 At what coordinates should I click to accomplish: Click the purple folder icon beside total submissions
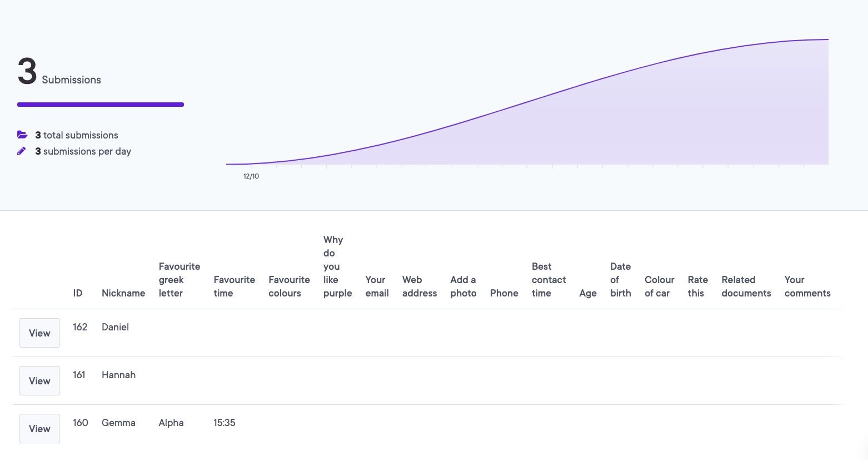coord(22,135)
